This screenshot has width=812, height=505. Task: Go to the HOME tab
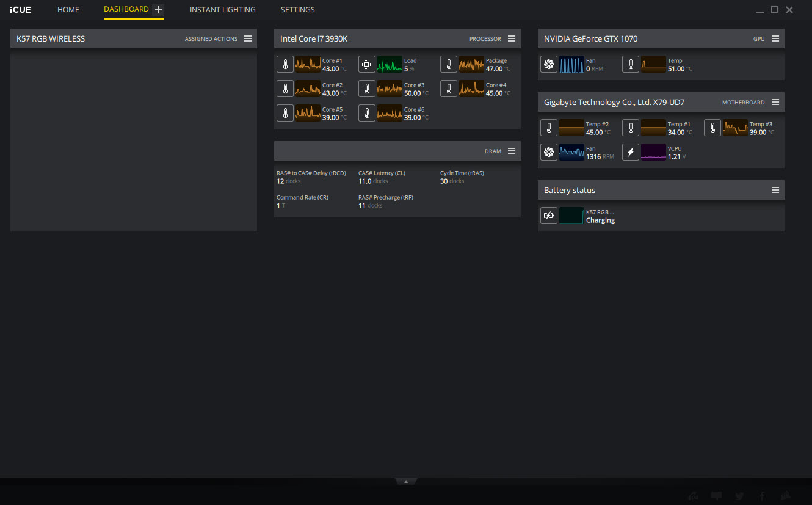[68, 10]
